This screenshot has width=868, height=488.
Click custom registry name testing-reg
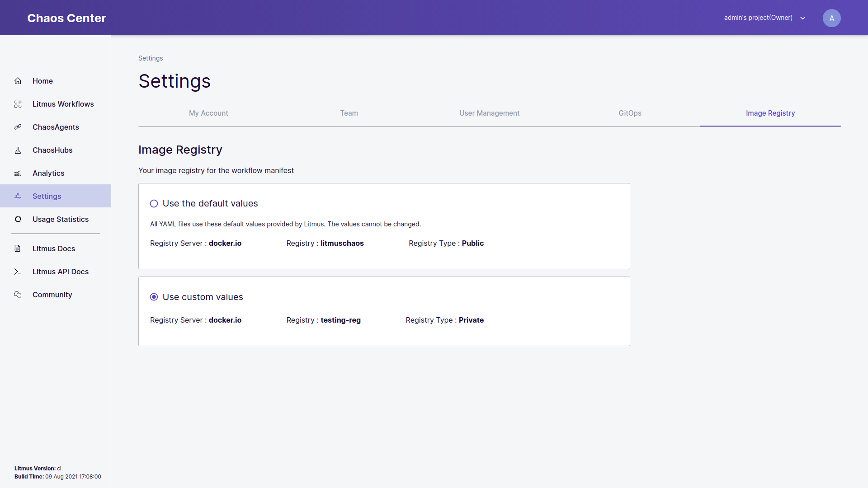pos(340,320)
